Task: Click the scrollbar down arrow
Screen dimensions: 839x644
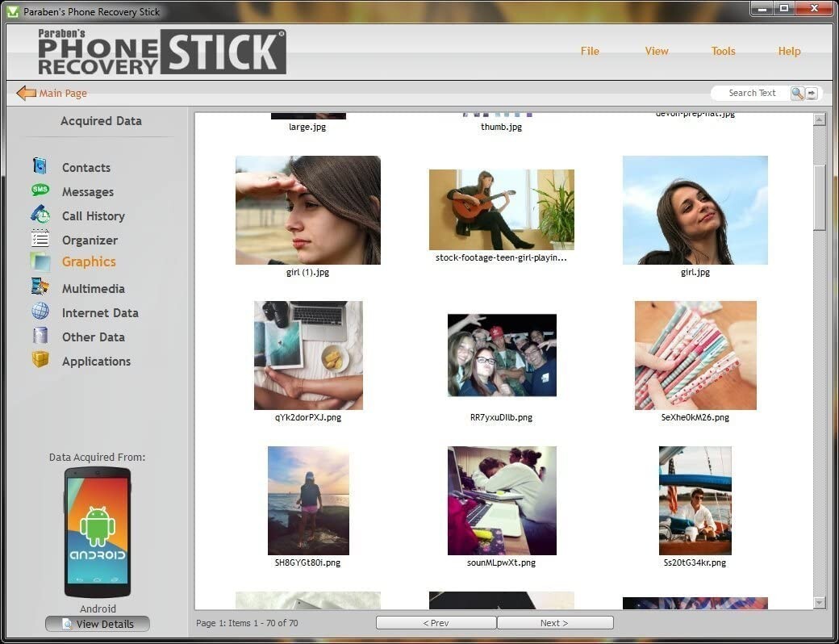Action: click(x=820, y=602)
